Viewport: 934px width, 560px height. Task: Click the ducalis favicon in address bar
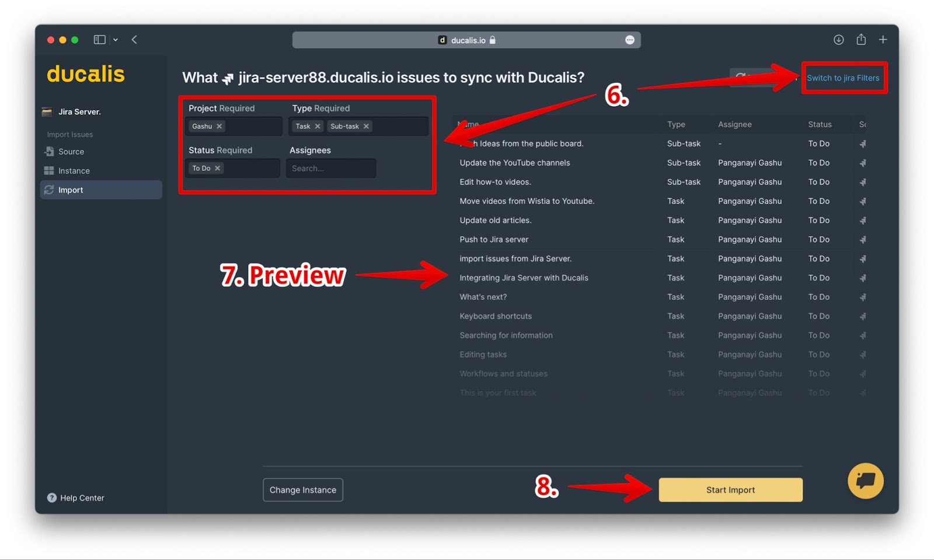pos(442,40)
